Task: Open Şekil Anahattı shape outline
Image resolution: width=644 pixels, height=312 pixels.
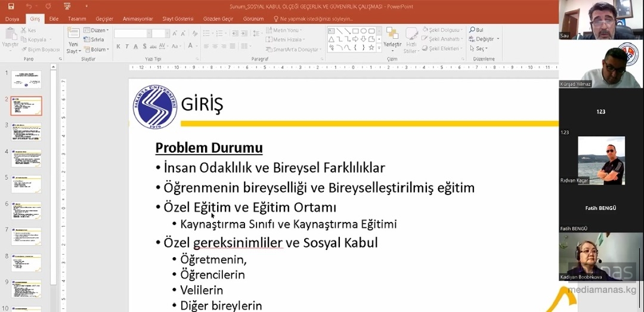Action: pyautogui.click(x=442, y=39)
